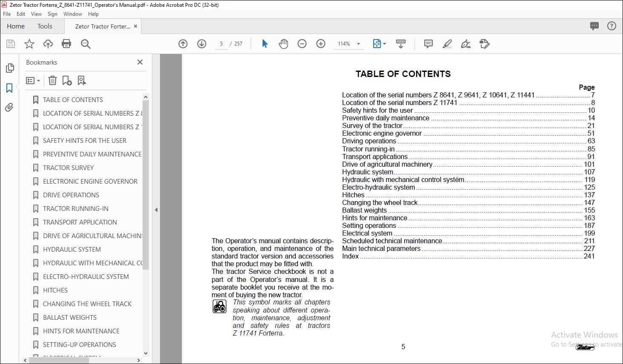623x364 pixels.
Task: Open the File menu
Action: coord(7,14)
